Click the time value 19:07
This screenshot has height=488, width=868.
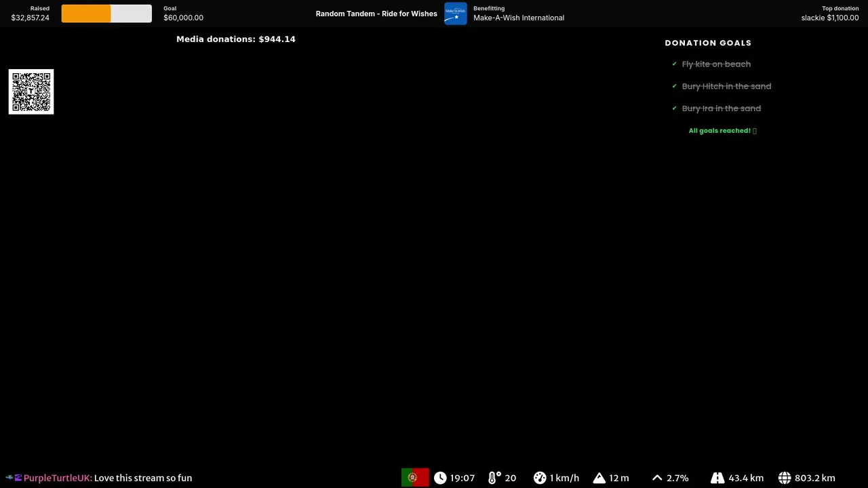[462, 478]
